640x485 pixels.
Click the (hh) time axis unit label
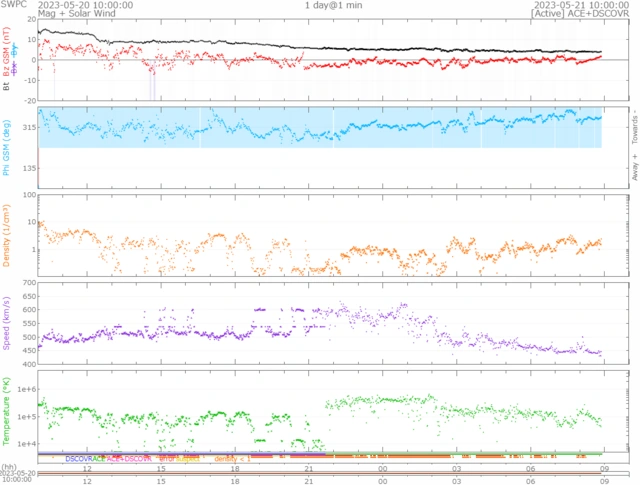(x=8, y=467)
